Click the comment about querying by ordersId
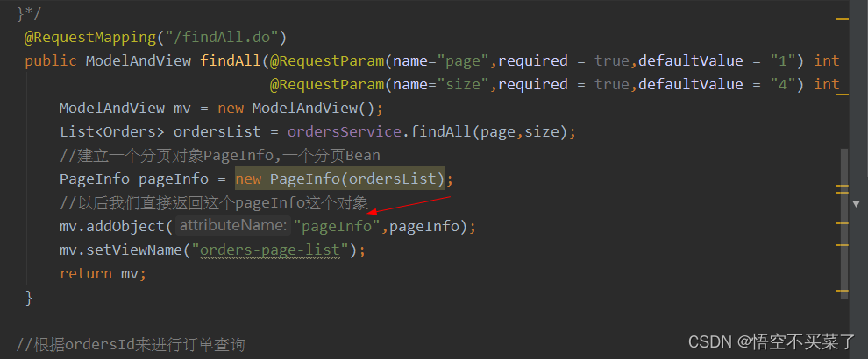The image size is (868, 359). 131,345
